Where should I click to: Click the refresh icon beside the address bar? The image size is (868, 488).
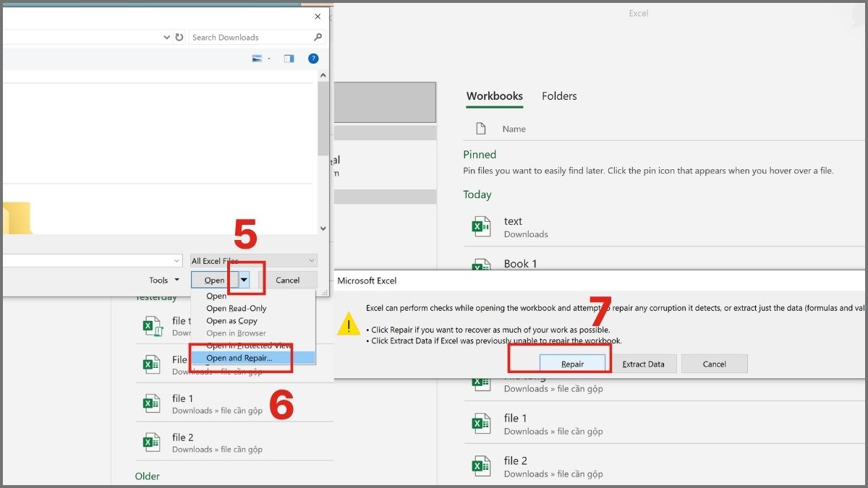click(x=179, y=37)
